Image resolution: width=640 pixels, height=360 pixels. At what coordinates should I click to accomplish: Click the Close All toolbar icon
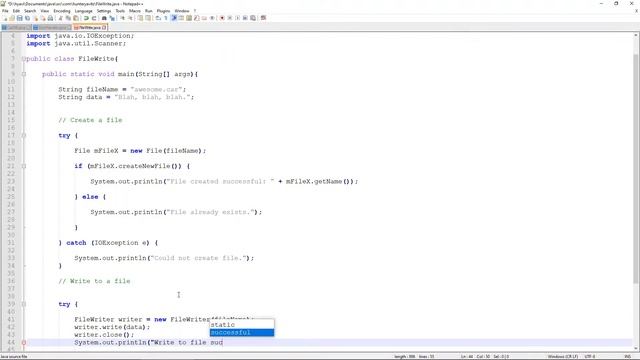pyautogui.click(x=43, y=18)
